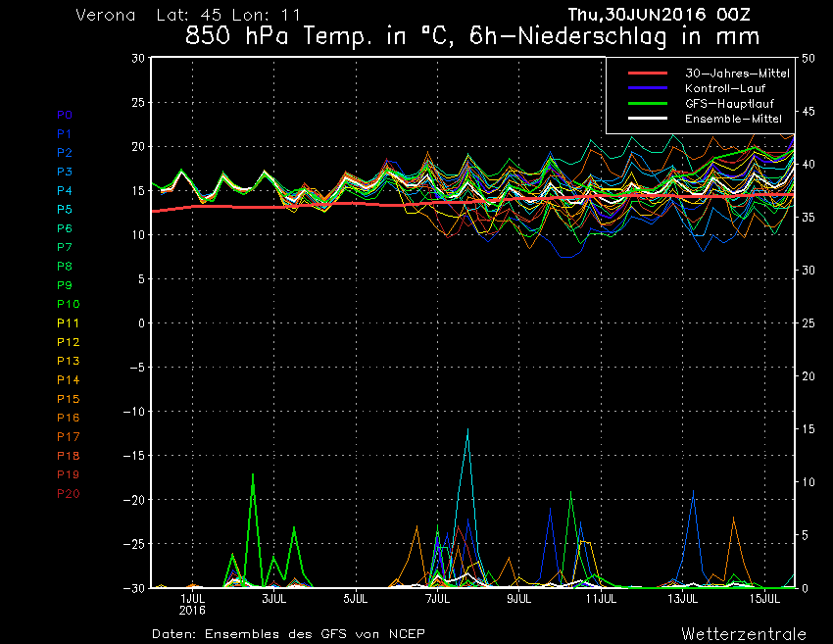Click the "1JUL" date label on x-axis
The image size is (833, 644).
(192, 599)
